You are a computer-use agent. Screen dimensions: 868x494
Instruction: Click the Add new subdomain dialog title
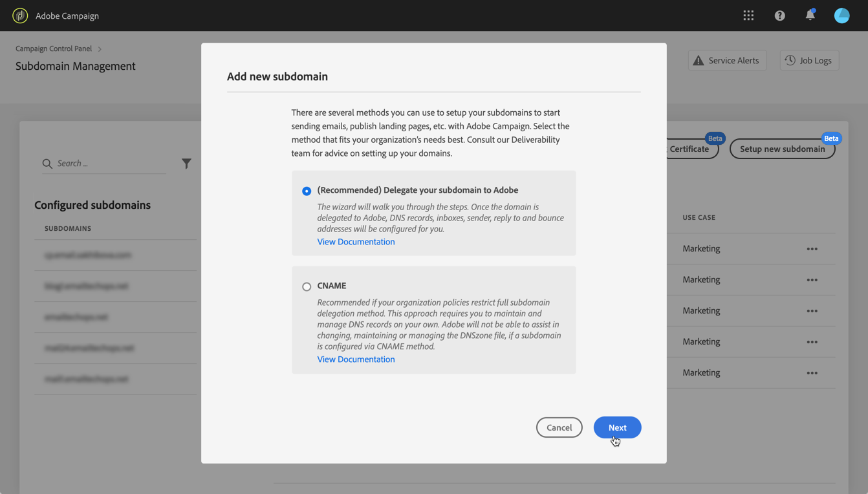277,76
